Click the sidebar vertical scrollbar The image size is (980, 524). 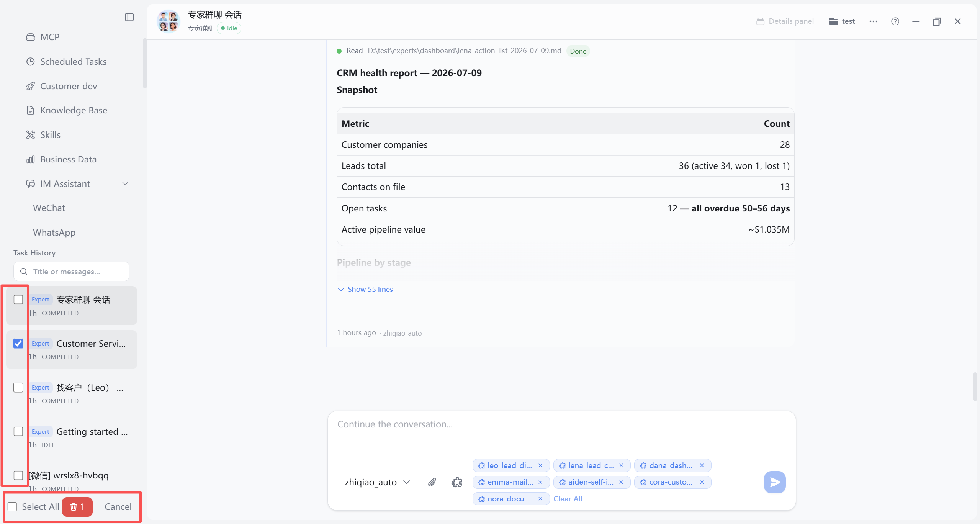tap(145, 63)
